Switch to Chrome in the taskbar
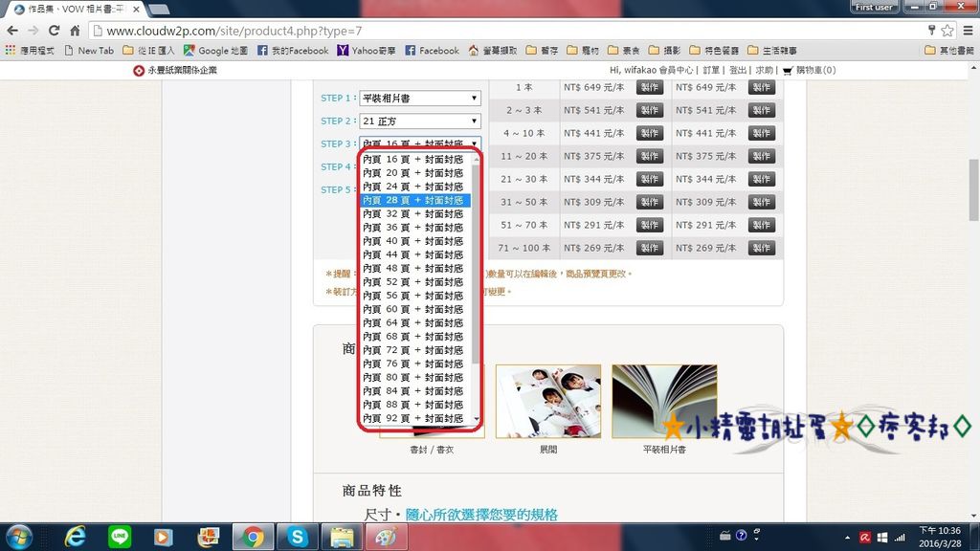The height and width of the screenshot is (551, 980). pyautogui.click(x=253, y=538)
